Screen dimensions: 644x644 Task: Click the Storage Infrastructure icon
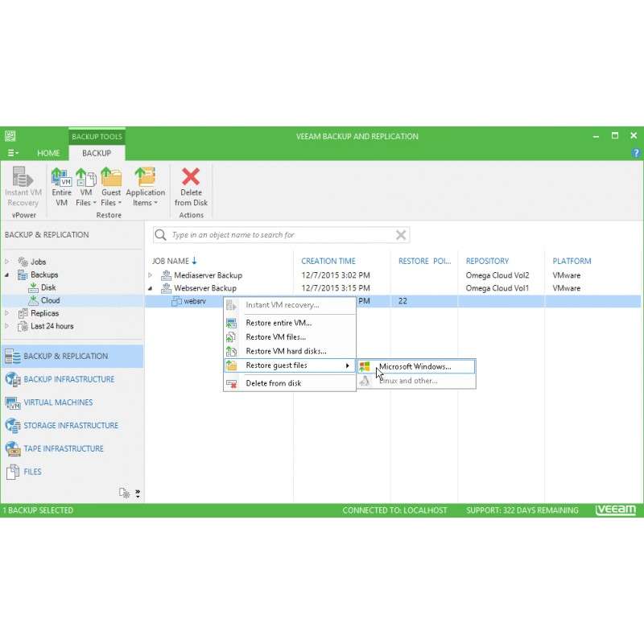[13, 426]
